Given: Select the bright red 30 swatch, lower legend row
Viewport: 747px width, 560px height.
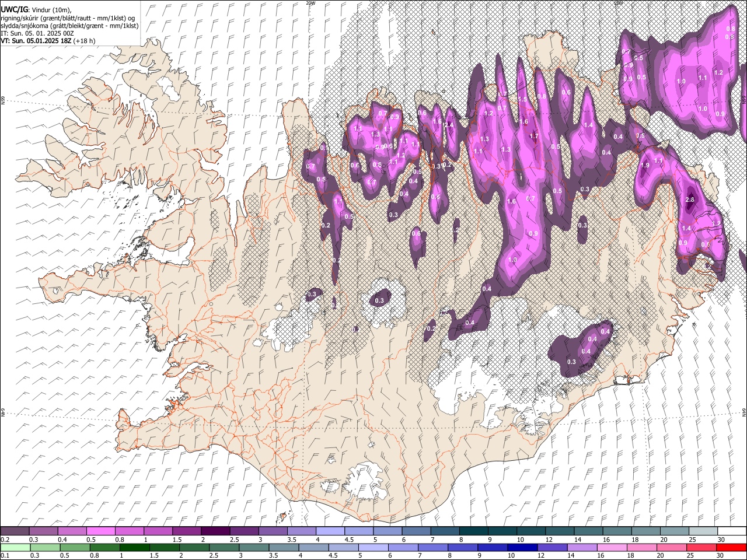Looking at the screenshot, I should pyautogui.click(x=732, y=547).
